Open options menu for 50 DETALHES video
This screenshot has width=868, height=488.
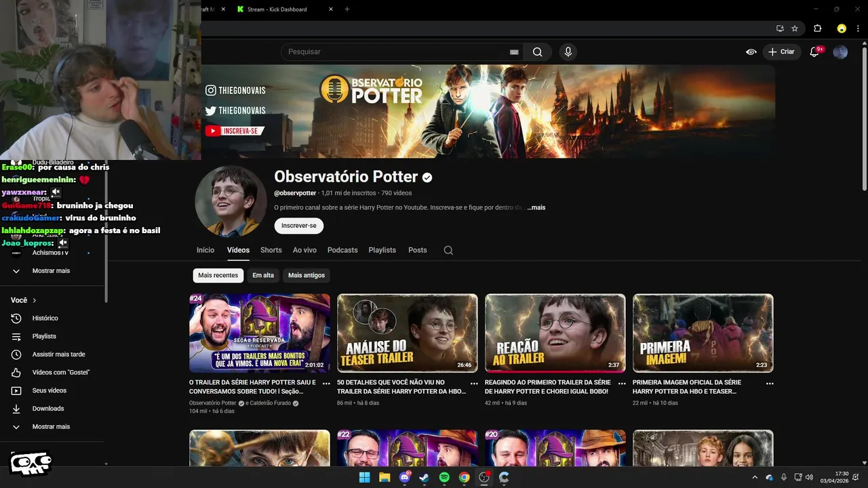[x=474, y=384]
